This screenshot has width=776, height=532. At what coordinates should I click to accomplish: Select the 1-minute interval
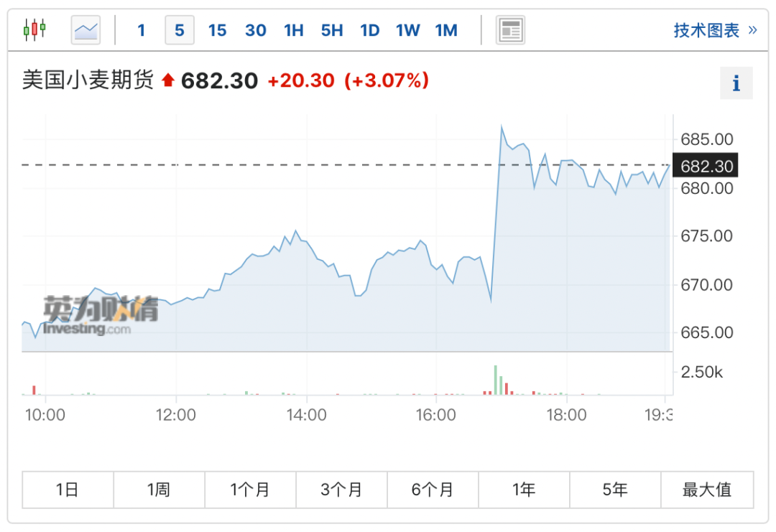(x=142, y=30)
